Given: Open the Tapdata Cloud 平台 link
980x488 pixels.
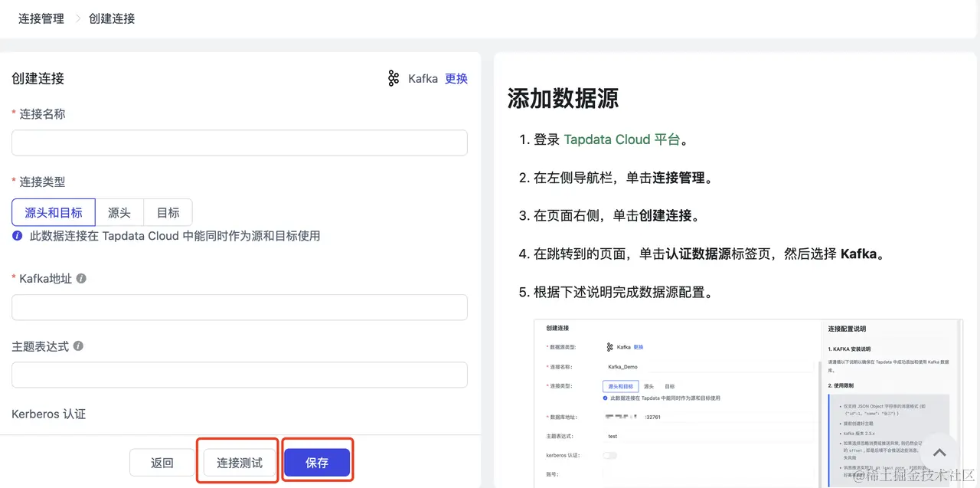Looking at the screenshot, I should [622, 139].
